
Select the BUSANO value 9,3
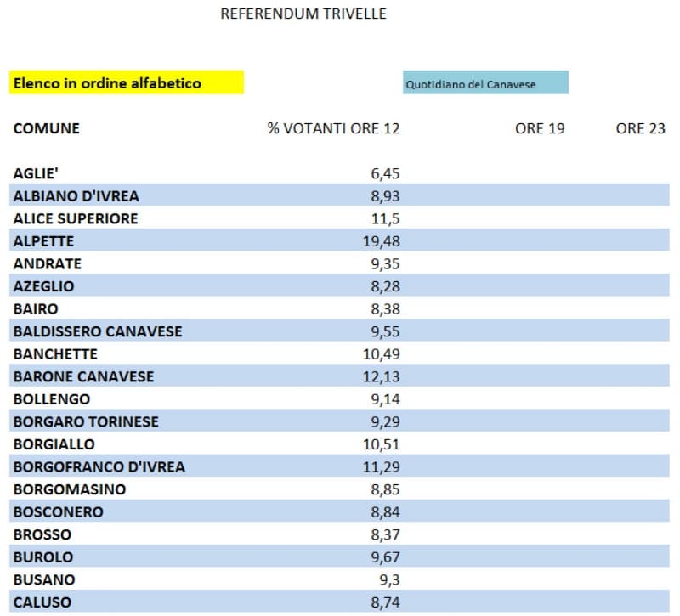[x=386, y=579]
